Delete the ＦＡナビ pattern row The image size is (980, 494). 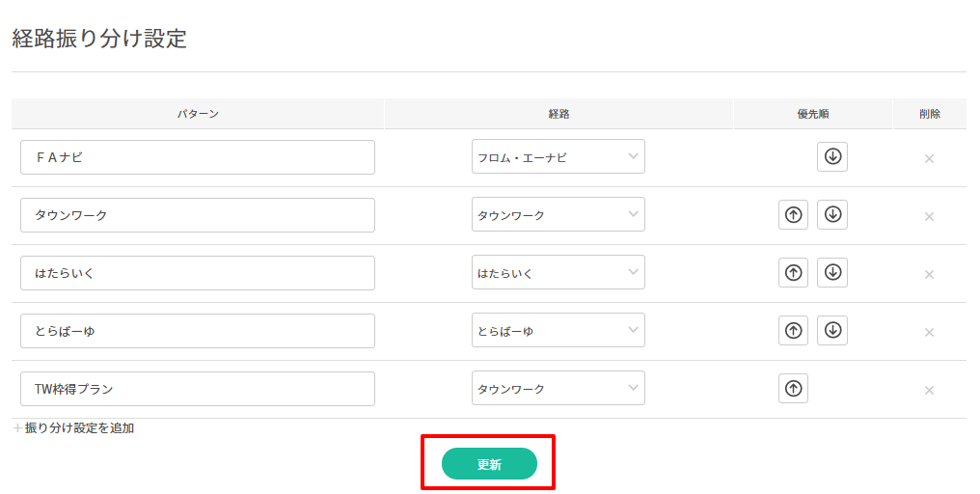(x=929, y=158)
